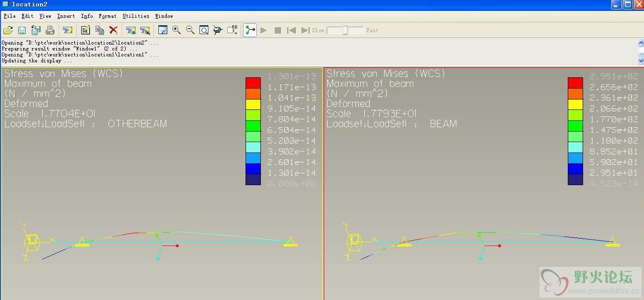The height and width of the screenshot is (300, 644).
Task: Click the 'Loadset:LoadSet1 : OTHERBEAM' label
Action: point(86,124)
